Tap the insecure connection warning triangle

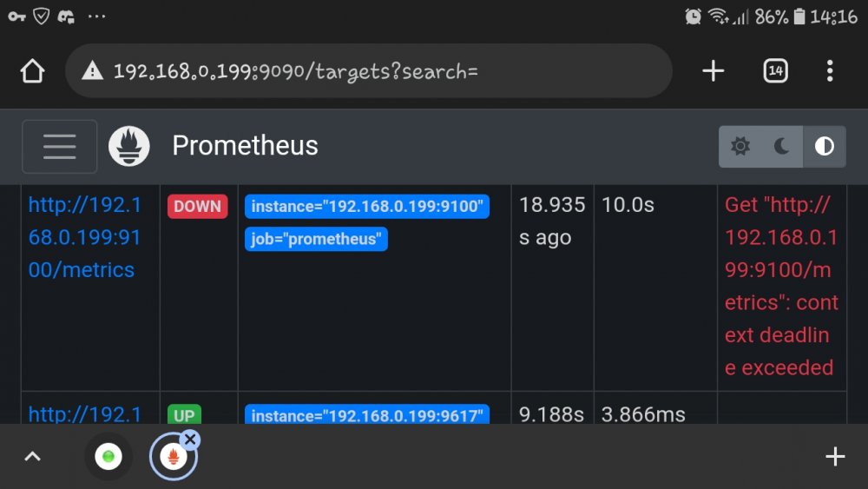point(93,71)
